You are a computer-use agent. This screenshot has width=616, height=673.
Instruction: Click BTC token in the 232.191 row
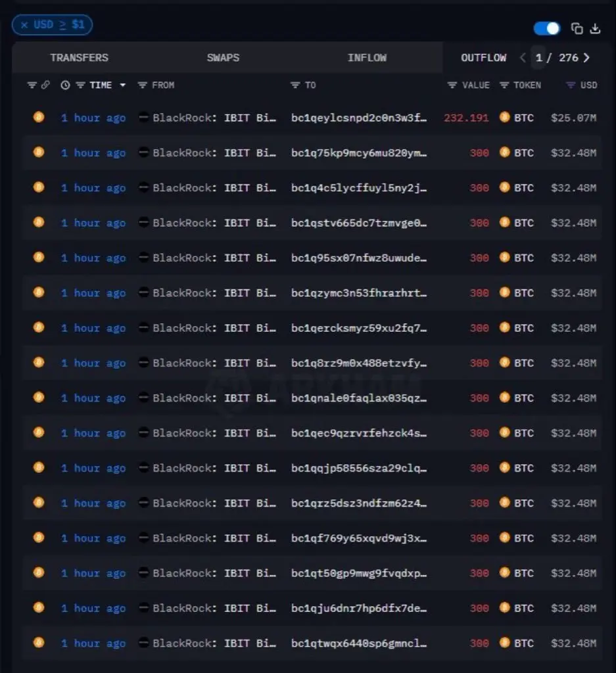(x=524, y=118)
